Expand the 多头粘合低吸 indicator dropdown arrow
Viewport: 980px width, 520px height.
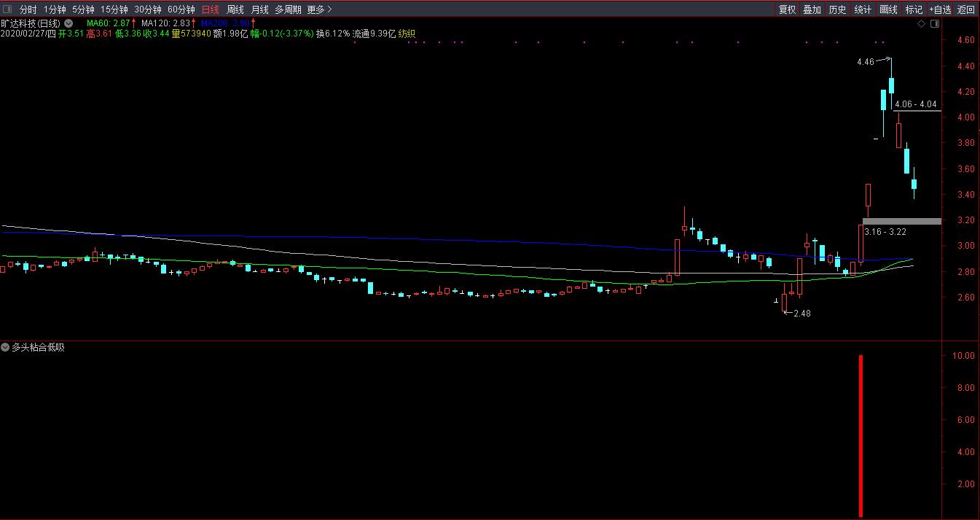point(5,348)
